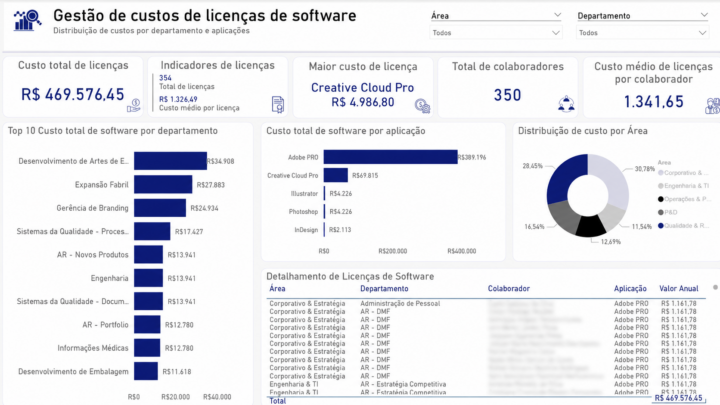Collapse the Departamento slicer header chevron
The width and height of the screenshot is (720, 405).
click(x=704, y=15)
